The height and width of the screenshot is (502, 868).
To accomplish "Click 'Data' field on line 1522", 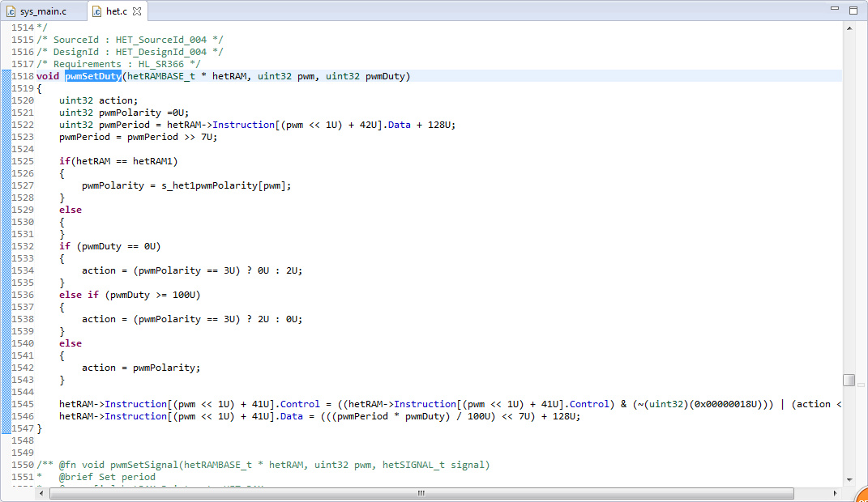I will point(399,125).
